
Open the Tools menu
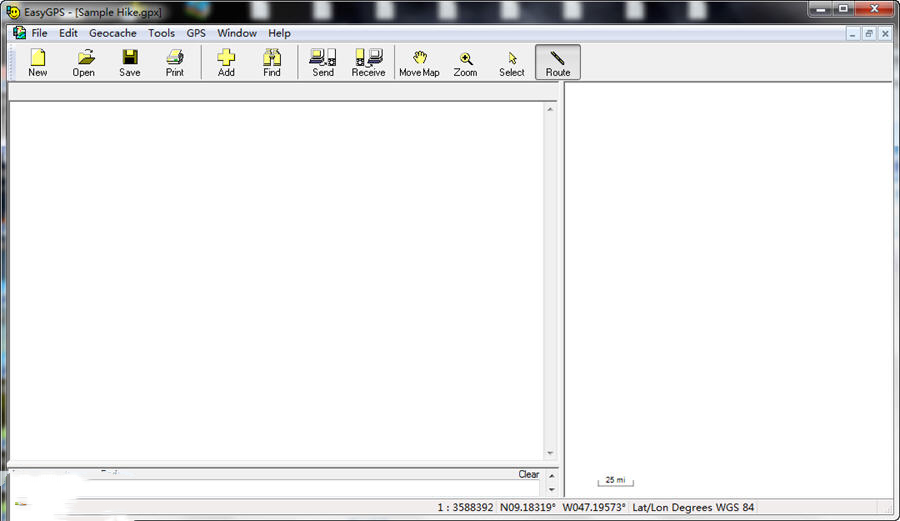[161, 33]
